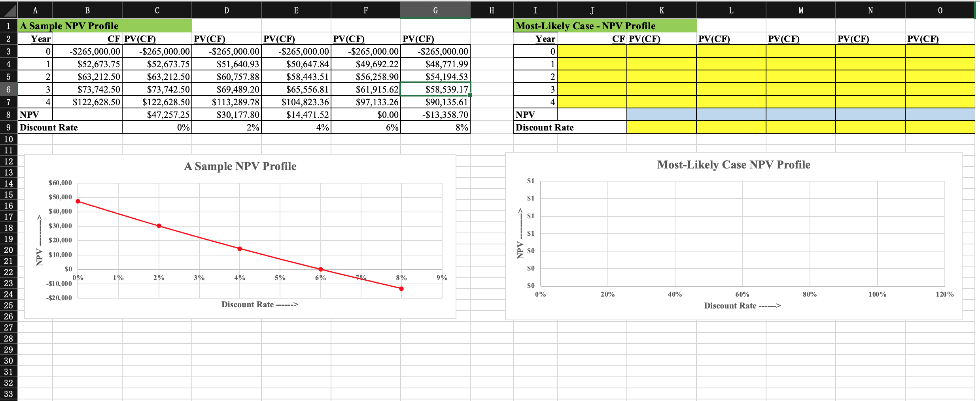This screenshot has width=980, height=401.
Task: Click cell showing $58,539.17
Action: tap(435, 89)
